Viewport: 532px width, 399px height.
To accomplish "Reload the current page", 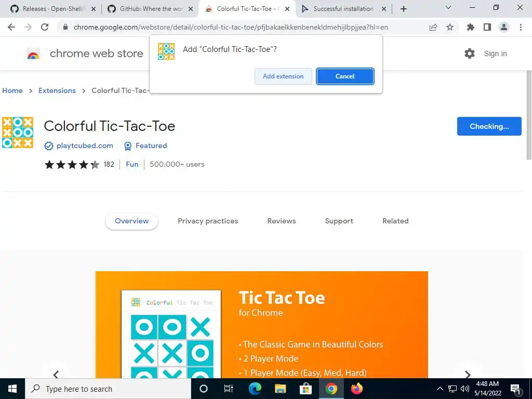I will pos(45,27).
